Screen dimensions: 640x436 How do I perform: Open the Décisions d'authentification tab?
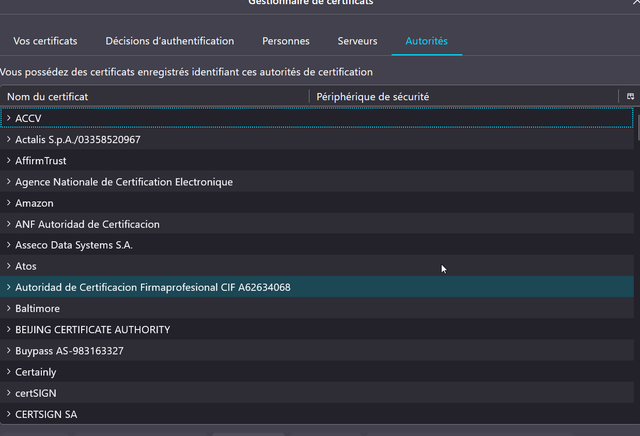coord(170,41)
